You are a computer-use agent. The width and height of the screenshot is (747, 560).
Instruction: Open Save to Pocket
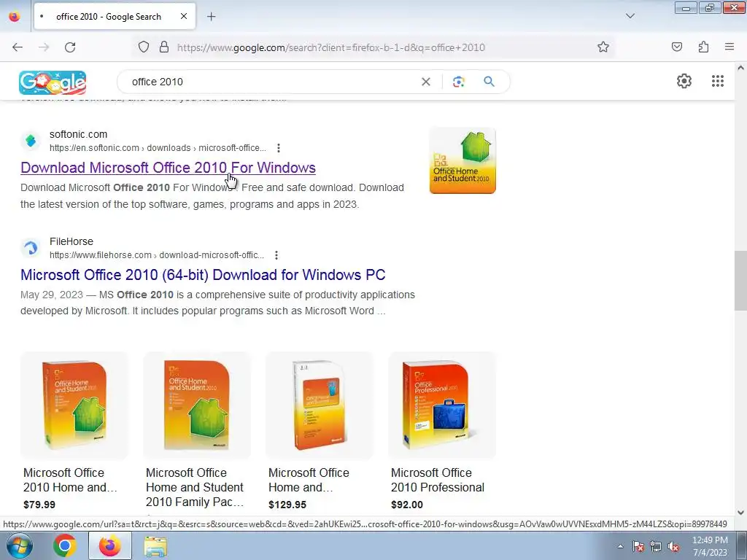pos(676,47)
